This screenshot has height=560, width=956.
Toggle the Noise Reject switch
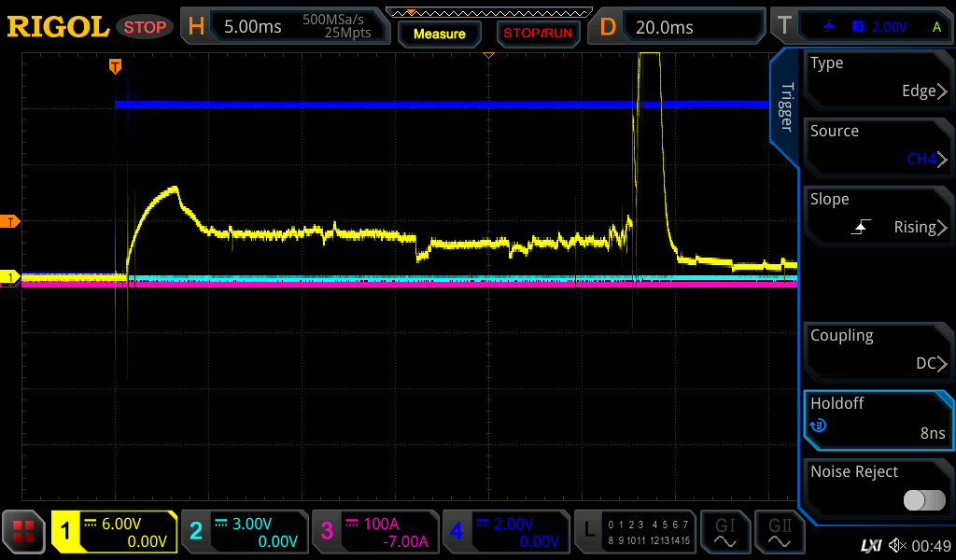pyautogui.click(x=923, y=500)
